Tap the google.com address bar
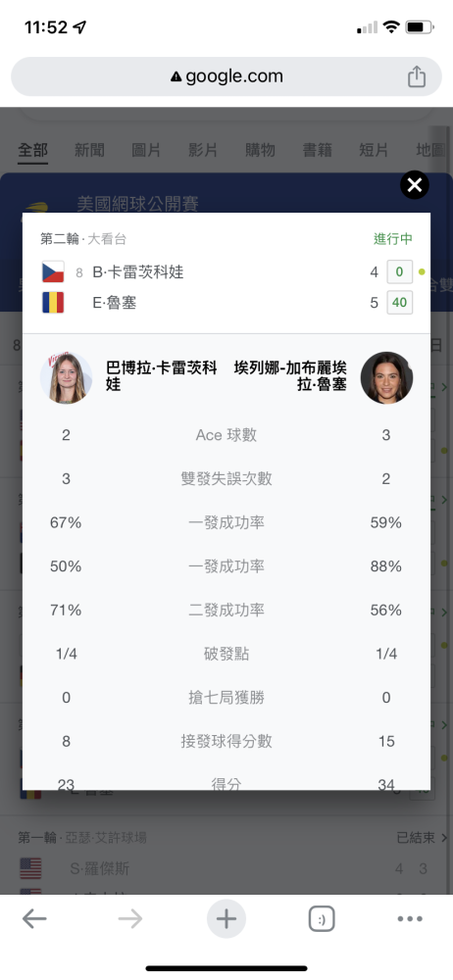 pyautogui.click(x=226, y=76)
